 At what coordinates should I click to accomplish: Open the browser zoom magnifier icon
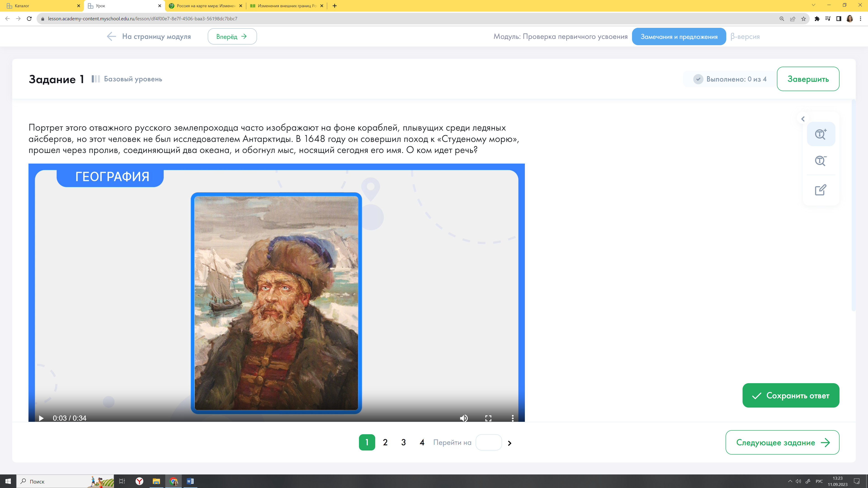click(x=782, y=19)
